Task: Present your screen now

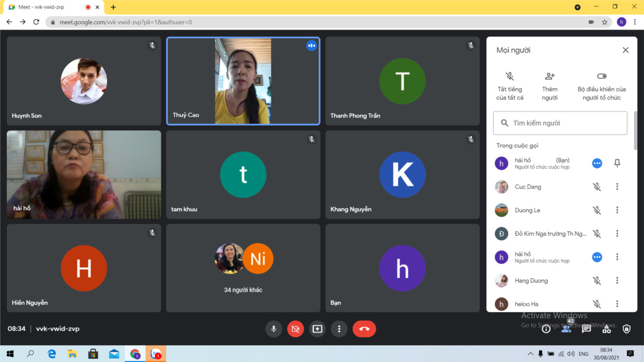Action: click(x=317, y=329)
